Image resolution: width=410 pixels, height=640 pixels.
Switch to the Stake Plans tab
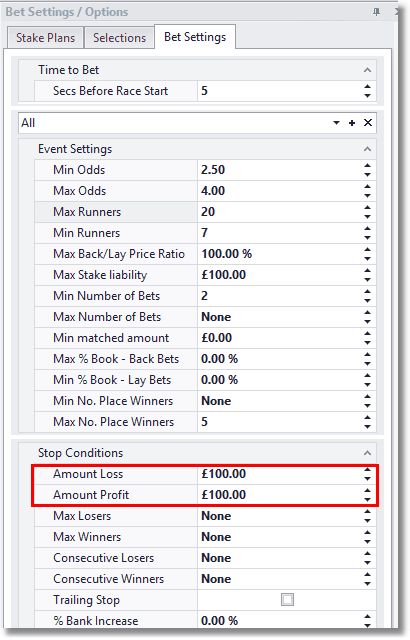(x=46, y=38)
